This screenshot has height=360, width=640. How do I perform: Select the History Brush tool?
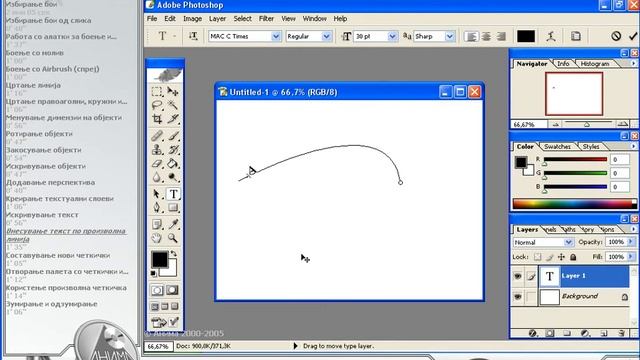coord(173,149)
